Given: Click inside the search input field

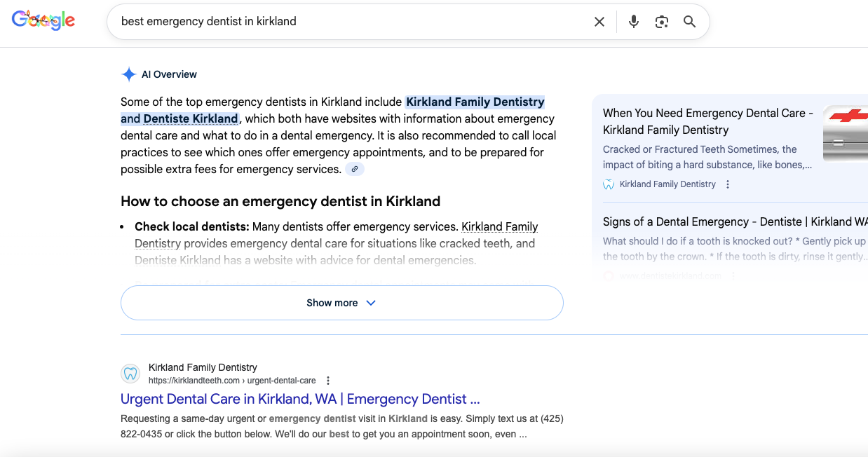Looking at the screenshot, I should point(351,21).
